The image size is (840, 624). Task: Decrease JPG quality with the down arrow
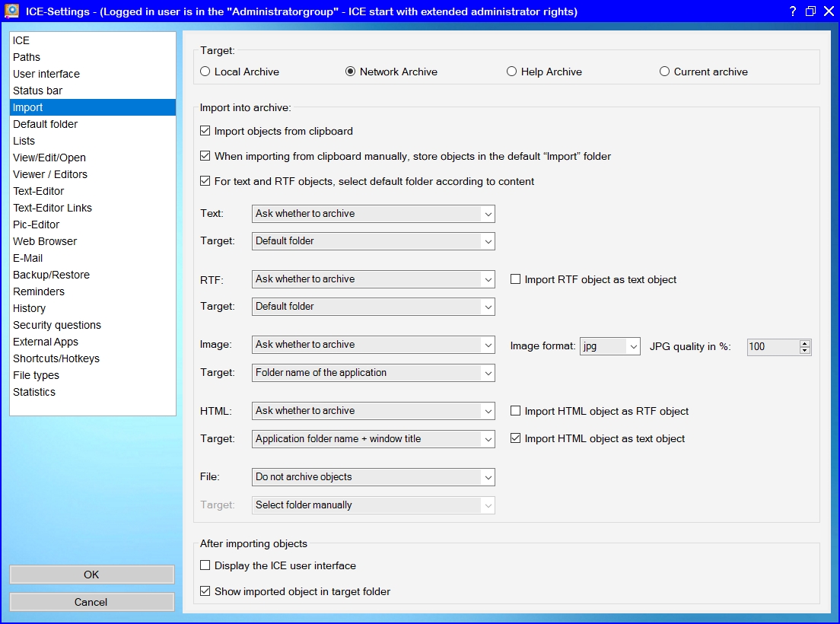[805, 351]
